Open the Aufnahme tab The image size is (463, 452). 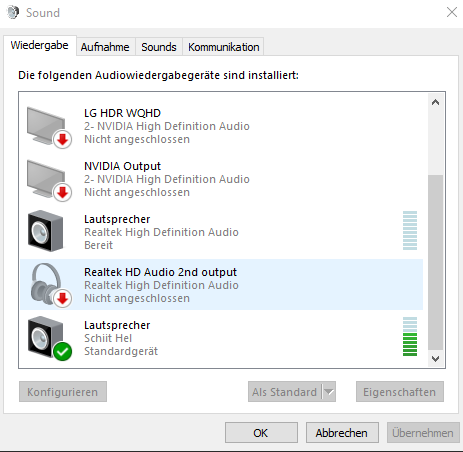click(105, 47)
